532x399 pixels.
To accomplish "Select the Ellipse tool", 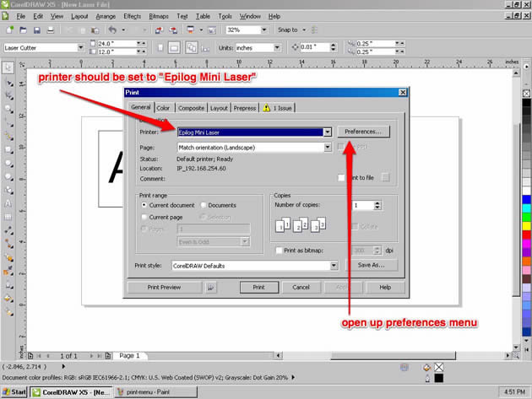I will click(x=8, y=164).
